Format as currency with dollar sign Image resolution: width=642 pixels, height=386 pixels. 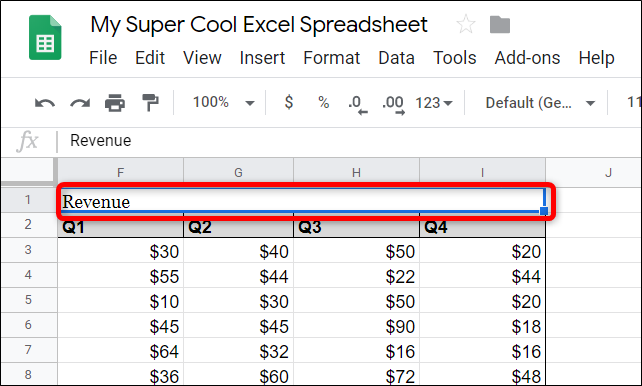pos(289,102)
